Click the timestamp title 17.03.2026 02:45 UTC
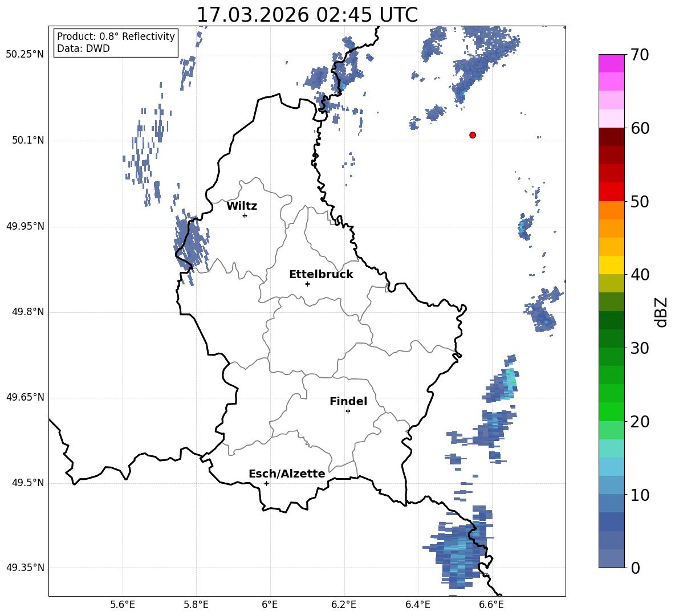The height and width of the screenshot is (616, 675). click(307, 15)
